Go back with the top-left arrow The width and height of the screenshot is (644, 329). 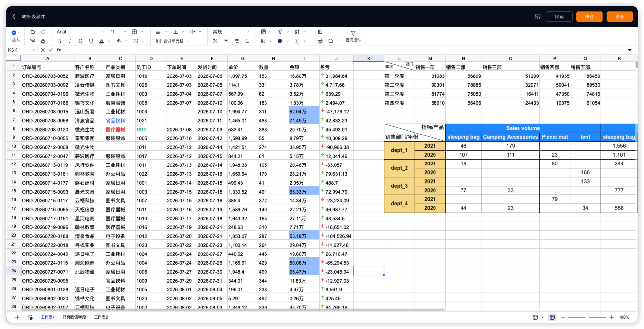(14, 16)
